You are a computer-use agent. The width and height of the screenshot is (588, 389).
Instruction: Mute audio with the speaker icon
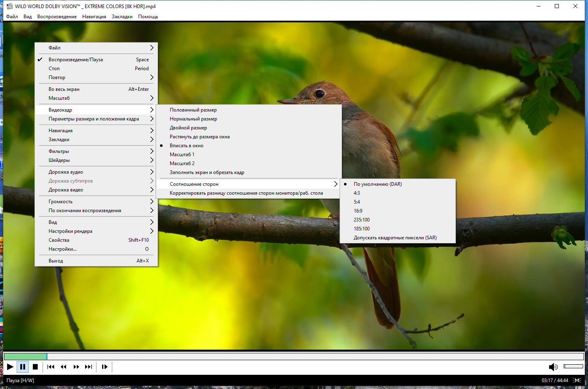pos(553,367)
